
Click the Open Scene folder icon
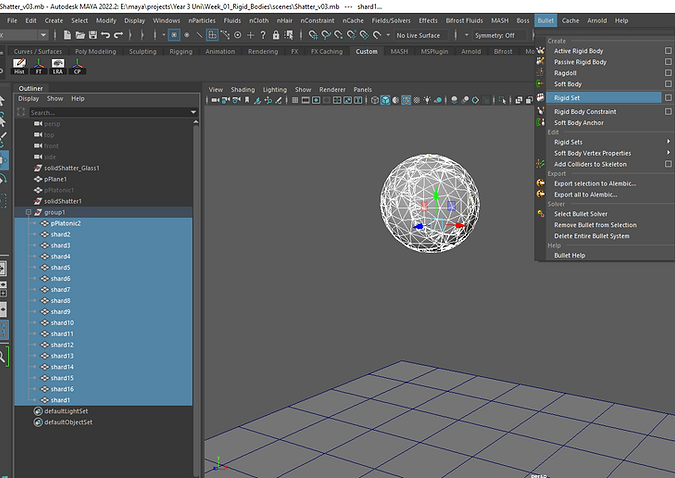coord(80,35)
